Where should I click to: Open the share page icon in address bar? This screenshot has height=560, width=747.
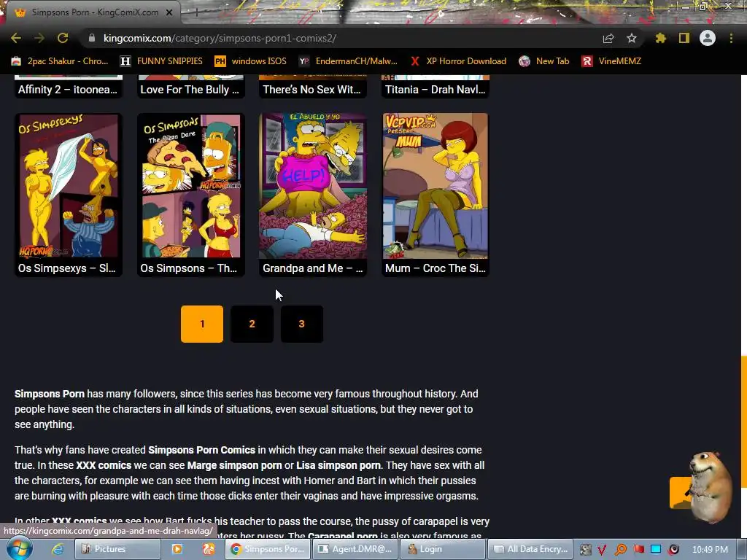pyautogui.click(x=608, y=38)
